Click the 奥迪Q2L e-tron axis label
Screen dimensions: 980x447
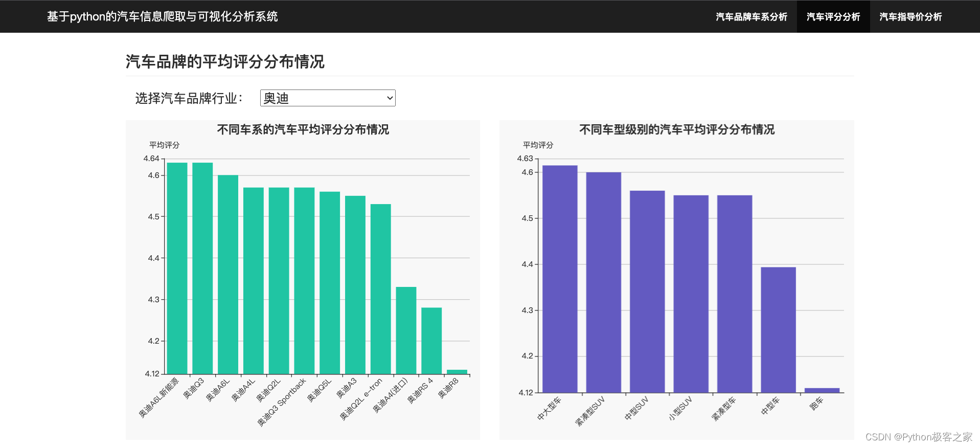[361, 399]
